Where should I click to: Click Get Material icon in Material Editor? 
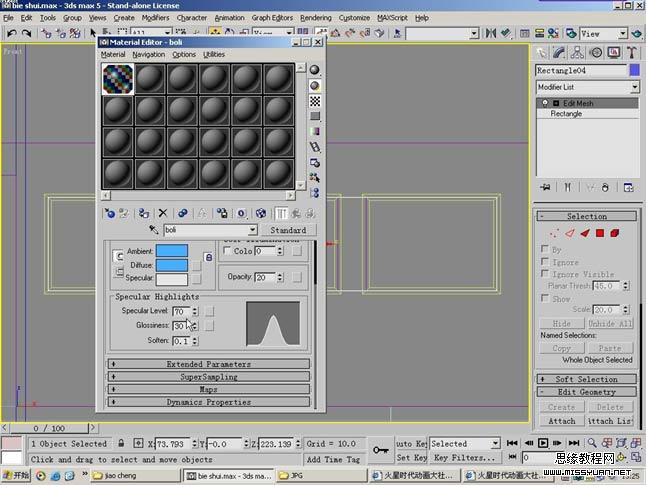coord(110,213)
